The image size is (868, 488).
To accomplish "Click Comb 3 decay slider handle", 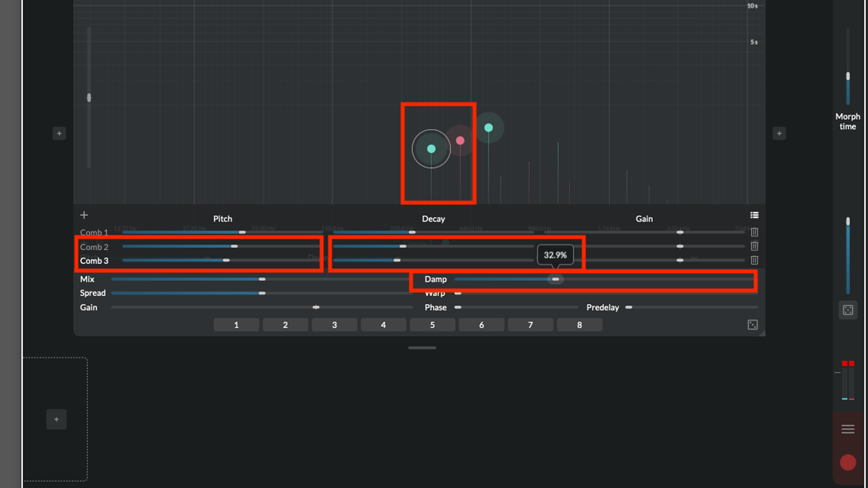I will pyautogui.click(x=397, y=260).
